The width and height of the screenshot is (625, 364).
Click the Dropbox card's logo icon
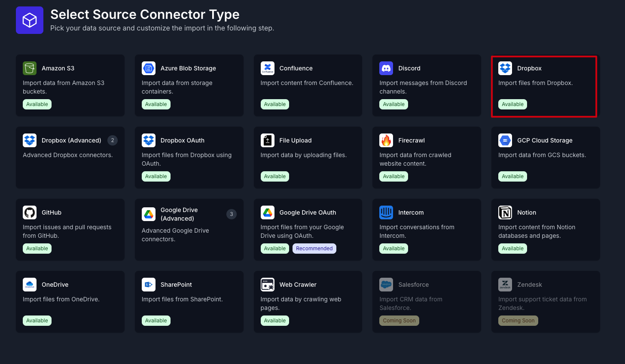tap(505, 68)
